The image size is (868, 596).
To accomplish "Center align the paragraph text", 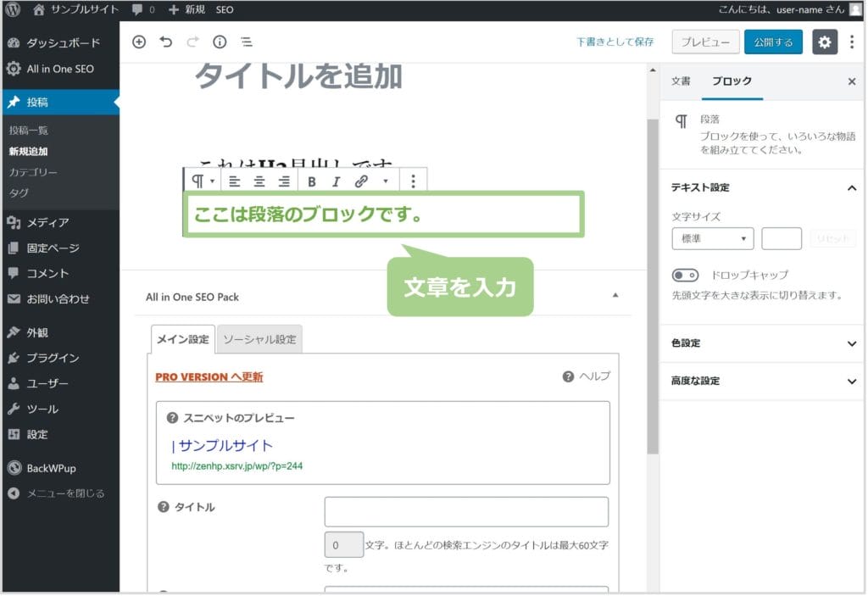I will point(259,181).
